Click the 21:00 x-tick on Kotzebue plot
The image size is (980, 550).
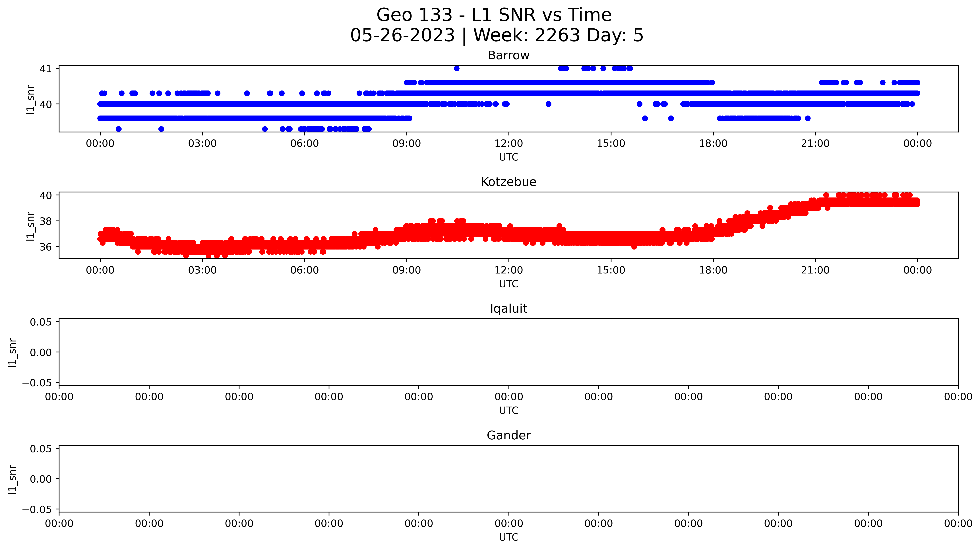(x=815, y=270)
